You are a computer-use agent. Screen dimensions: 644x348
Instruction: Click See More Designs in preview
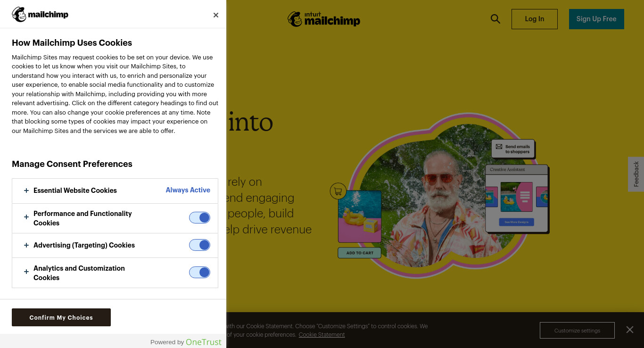point(517,222)
